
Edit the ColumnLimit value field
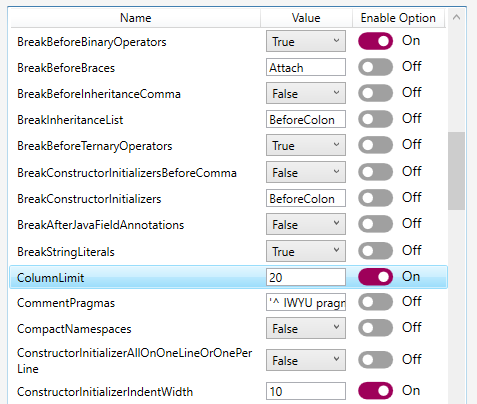[x=306, y=277]
